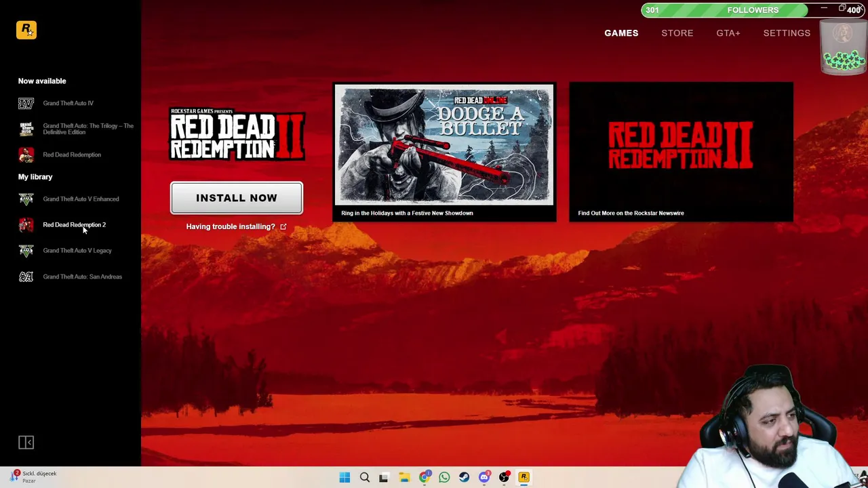Open Steam from the taskbar
The height and width of the screenshot is (488, 868).
[464, 477]
